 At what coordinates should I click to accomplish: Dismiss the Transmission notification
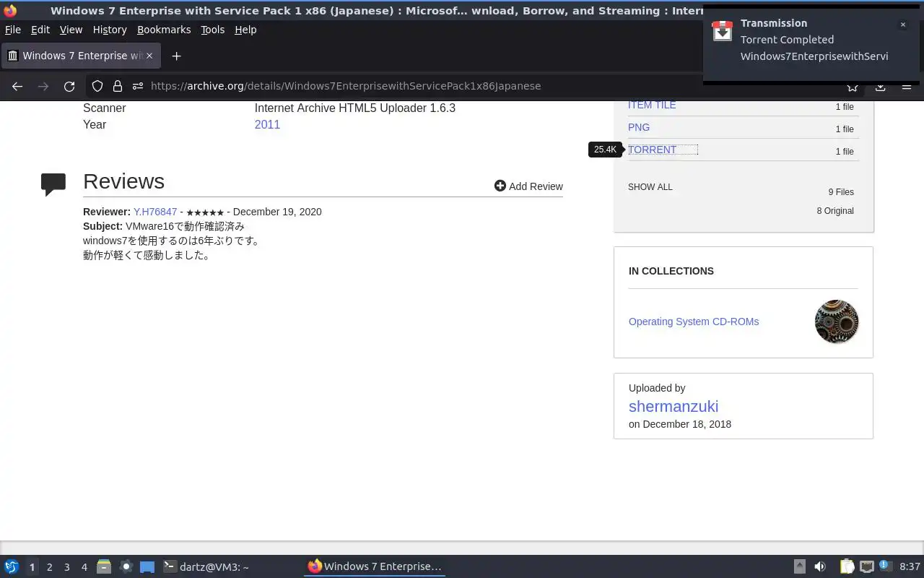click(902, 25)
